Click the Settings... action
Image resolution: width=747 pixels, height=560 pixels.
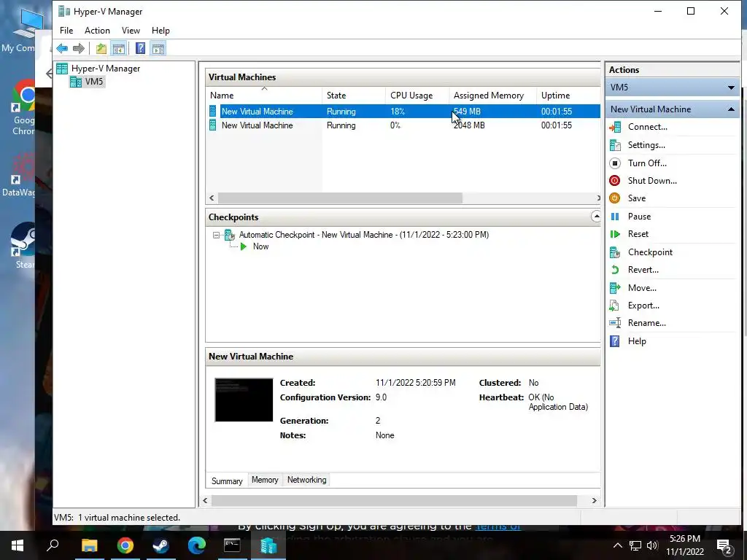(646, 145)
